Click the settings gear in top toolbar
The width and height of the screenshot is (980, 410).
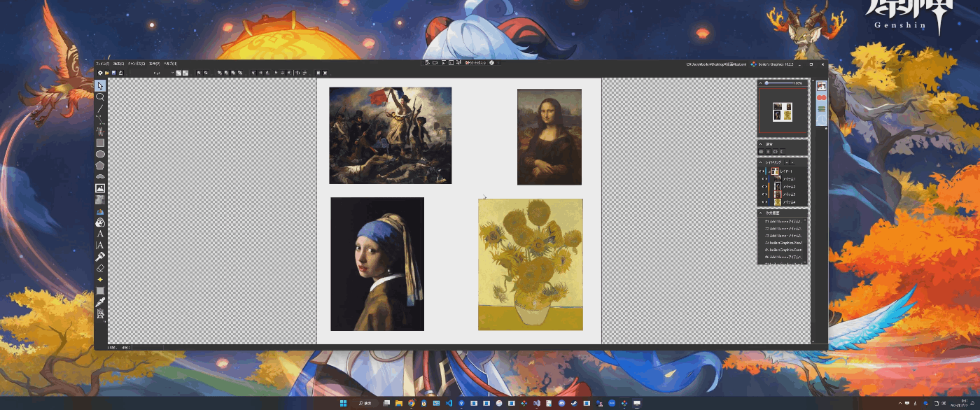100,73
